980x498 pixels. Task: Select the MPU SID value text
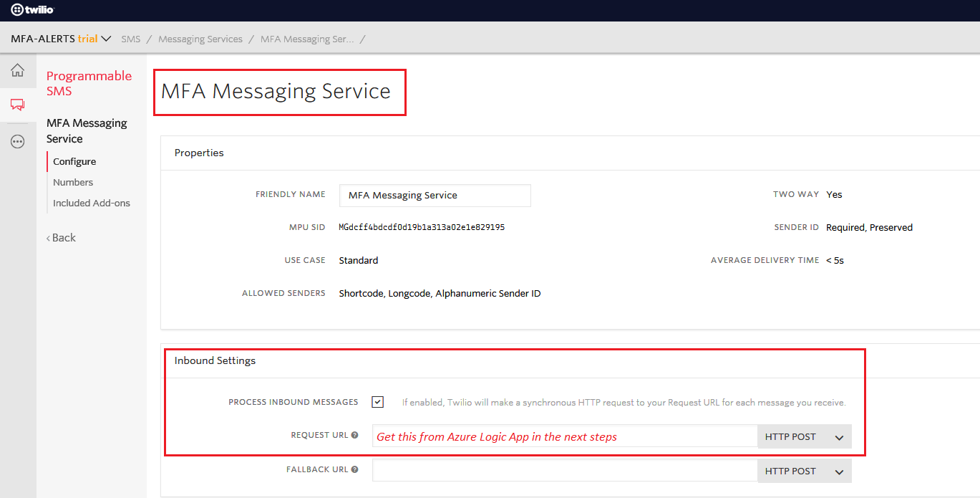pyautogui.click(x=422, y=227)
